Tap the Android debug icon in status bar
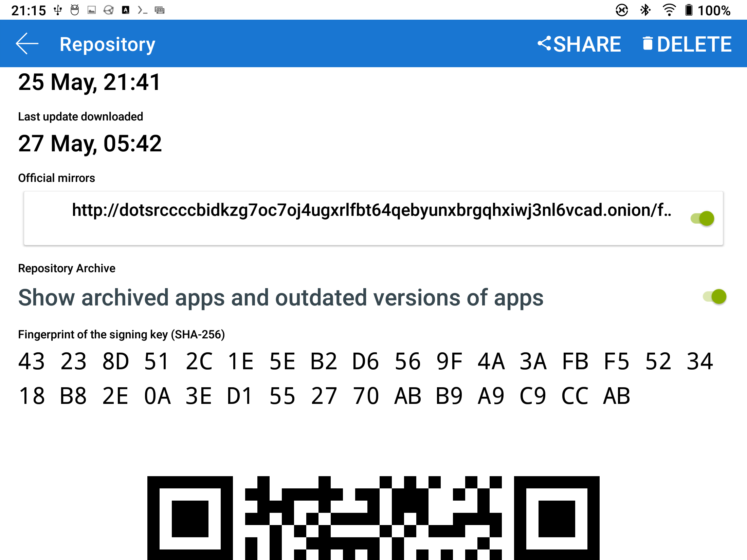Screen dimensions: 747x560 click(75, 10)
